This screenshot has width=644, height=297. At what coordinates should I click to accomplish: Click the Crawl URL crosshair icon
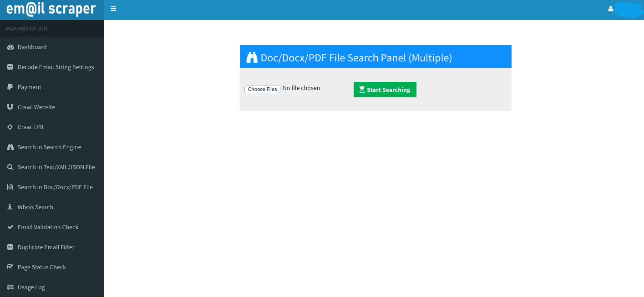10,127
